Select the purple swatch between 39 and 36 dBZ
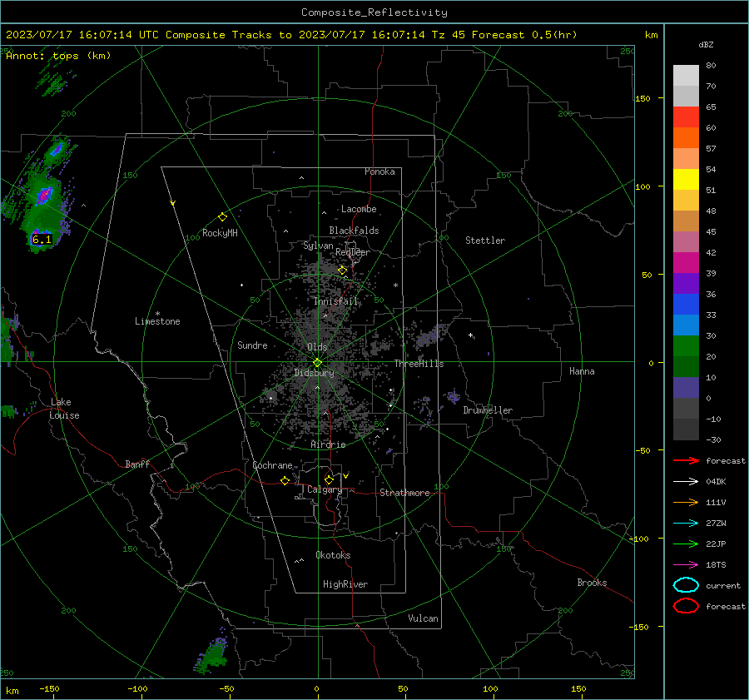 point(686,284)
